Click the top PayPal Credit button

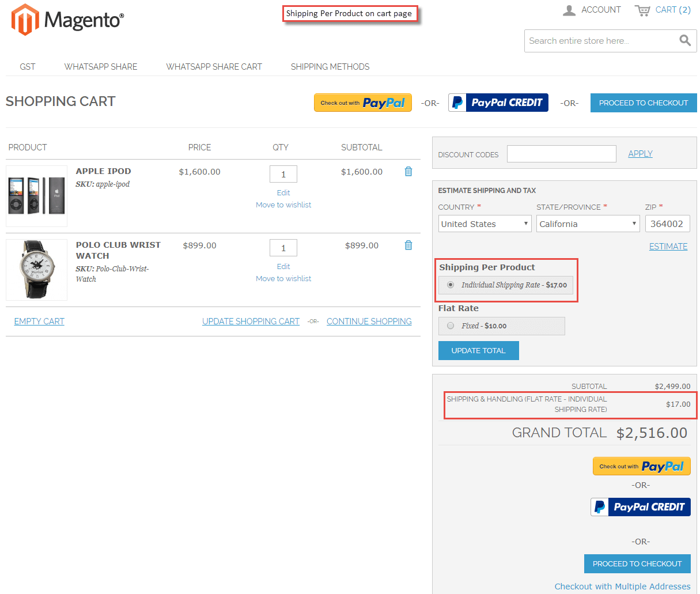(498, 103)
